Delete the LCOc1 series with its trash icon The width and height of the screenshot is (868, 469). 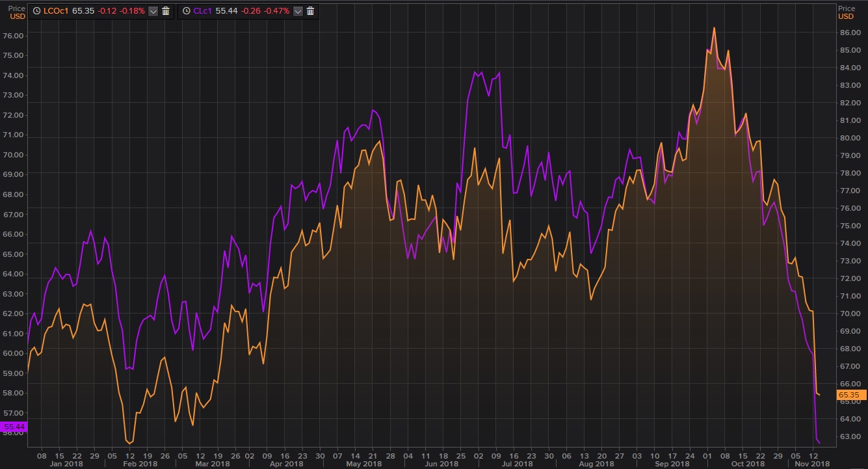[166, 11]
